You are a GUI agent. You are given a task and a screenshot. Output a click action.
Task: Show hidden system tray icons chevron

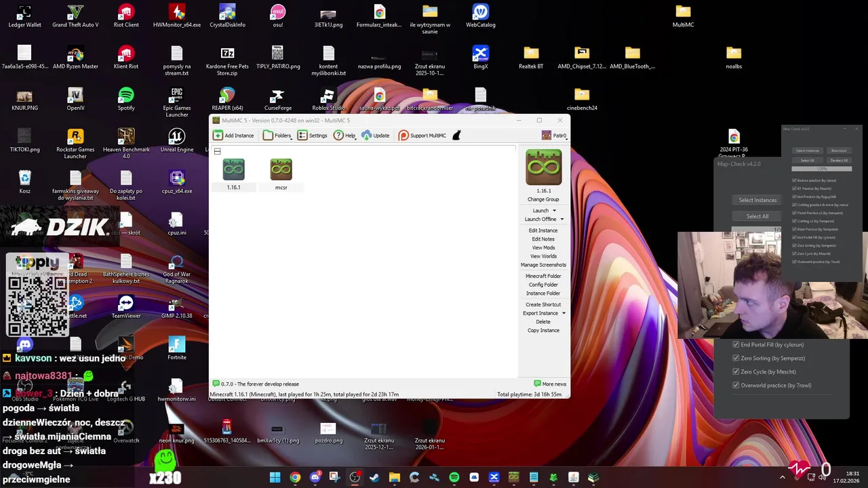click(782, 477)
